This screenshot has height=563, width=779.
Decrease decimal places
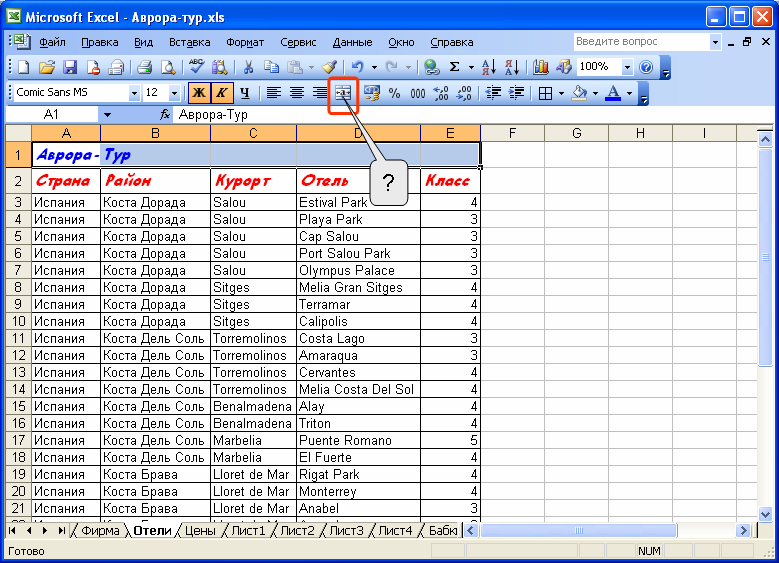coord(465,93)
